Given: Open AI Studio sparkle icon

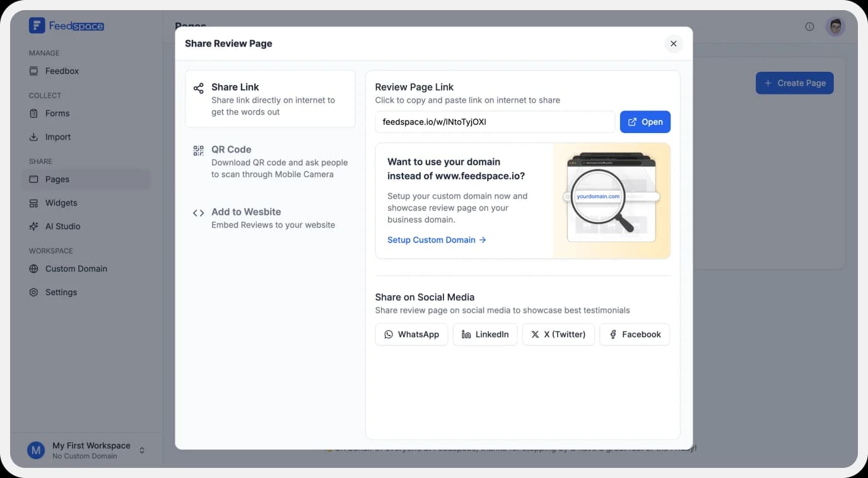Looking at the screenshot, I should pos(33,226).
